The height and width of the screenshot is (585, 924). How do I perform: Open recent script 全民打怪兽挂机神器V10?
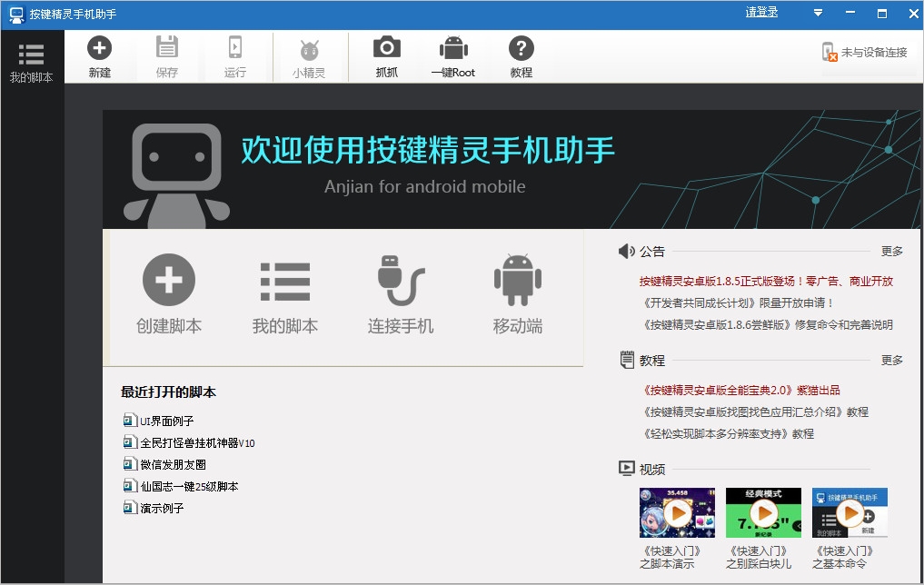(197, 442)
